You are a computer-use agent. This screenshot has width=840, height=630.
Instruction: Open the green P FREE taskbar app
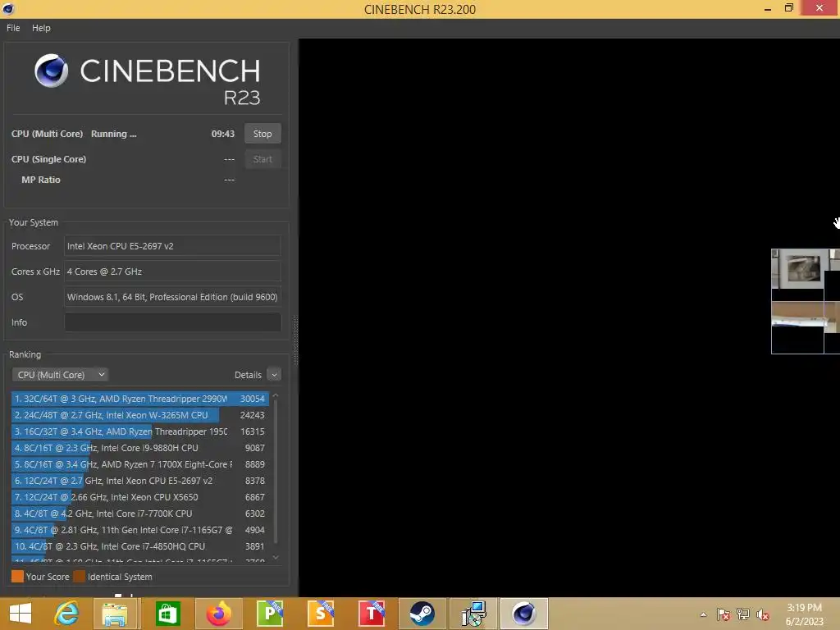click(270, 614)
